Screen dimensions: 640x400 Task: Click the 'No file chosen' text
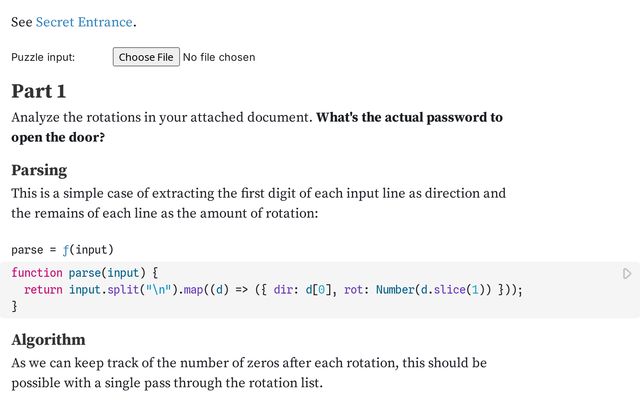[219, 57]
